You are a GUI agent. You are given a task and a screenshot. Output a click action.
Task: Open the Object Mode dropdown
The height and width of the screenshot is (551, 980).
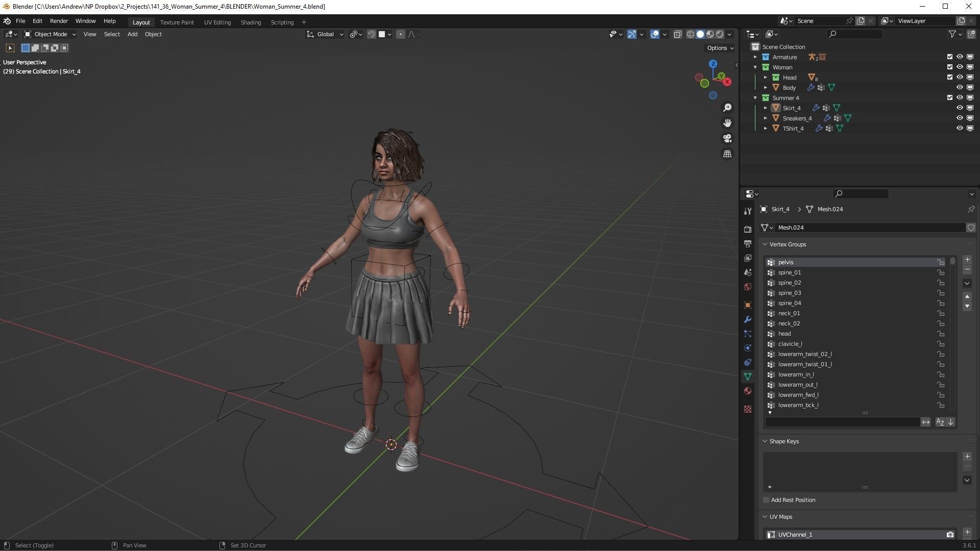50,34
